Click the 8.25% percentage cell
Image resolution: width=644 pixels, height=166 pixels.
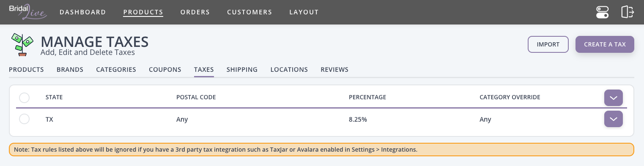[x=358, y=120]
